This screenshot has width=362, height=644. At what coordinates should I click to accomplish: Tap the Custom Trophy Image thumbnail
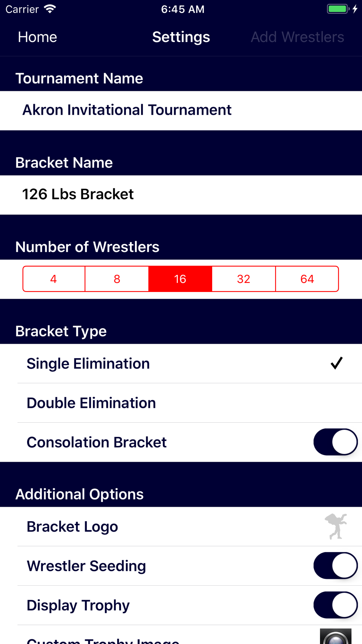pos(336,636)
